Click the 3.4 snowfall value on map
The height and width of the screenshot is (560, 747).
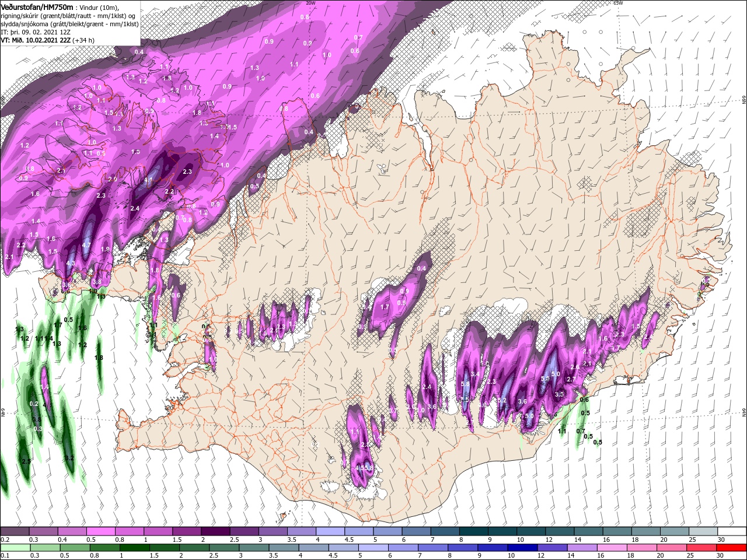point(475,374)
